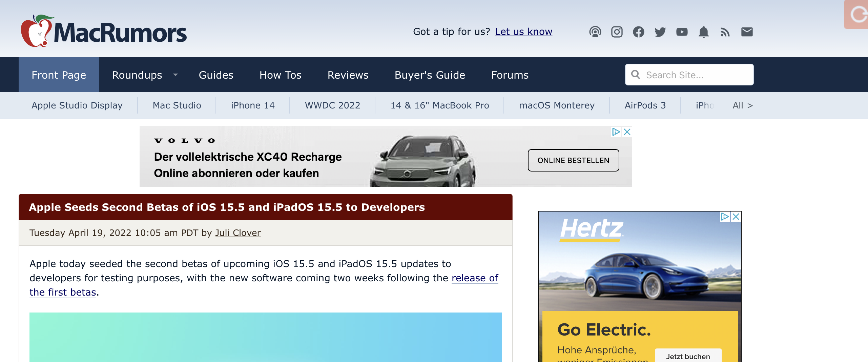Open AdChoices info on Hertz ad
This screenshot has height=362, width=868.
pyautogui.click(x=725, y=217)
